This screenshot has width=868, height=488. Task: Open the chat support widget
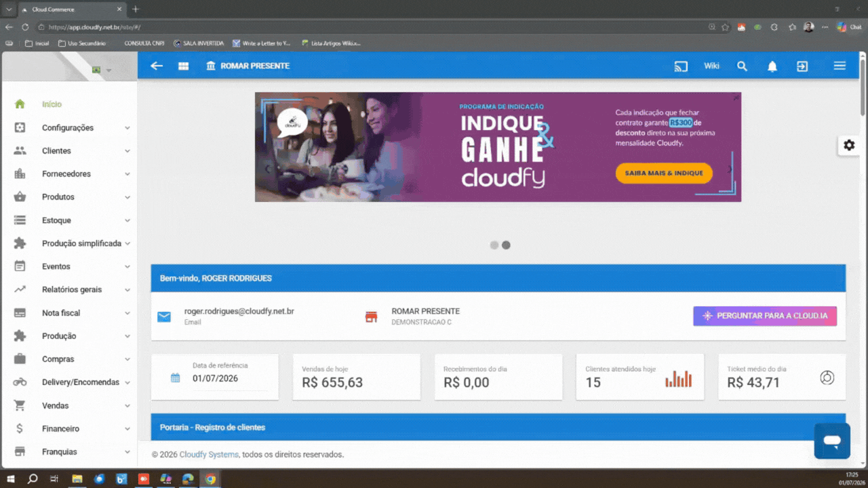point(832,441)
